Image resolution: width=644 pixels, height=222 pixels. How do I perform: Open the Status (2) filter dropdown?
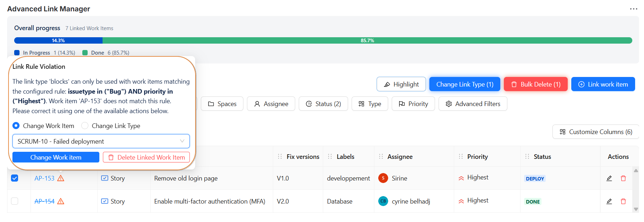coord(323,104)
